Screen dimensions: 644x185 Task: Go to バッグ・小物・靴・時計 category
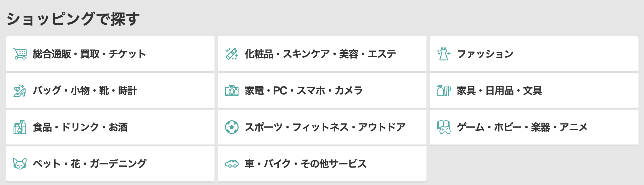110,90
